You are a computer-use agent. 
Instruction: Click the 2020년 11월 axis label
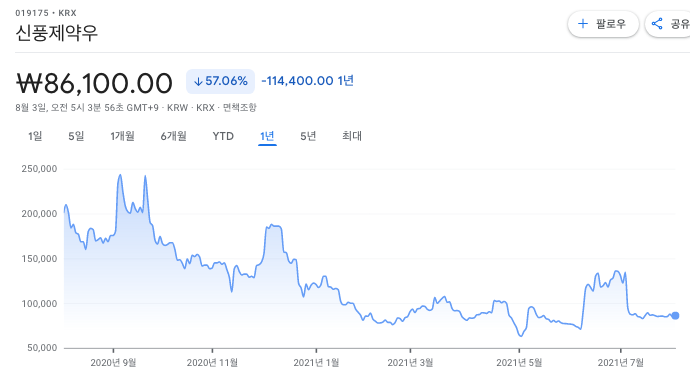[x=212, y=363]
